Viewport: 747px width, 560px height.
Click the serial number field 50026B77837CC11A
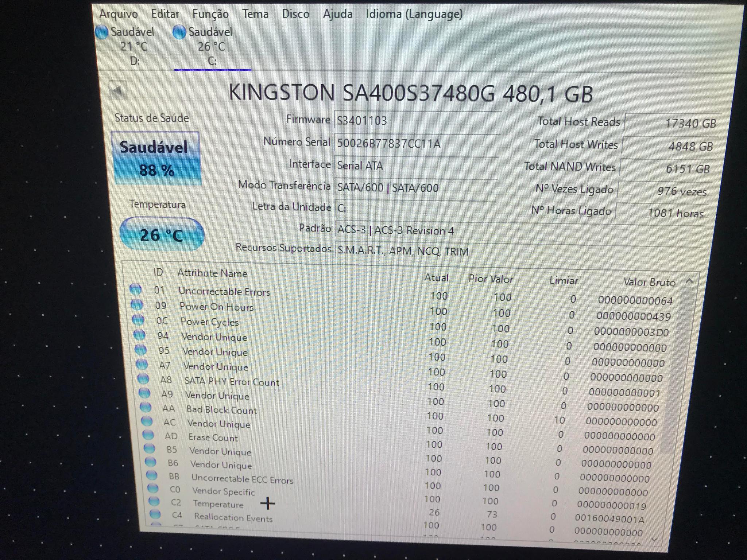click(417, 143)
